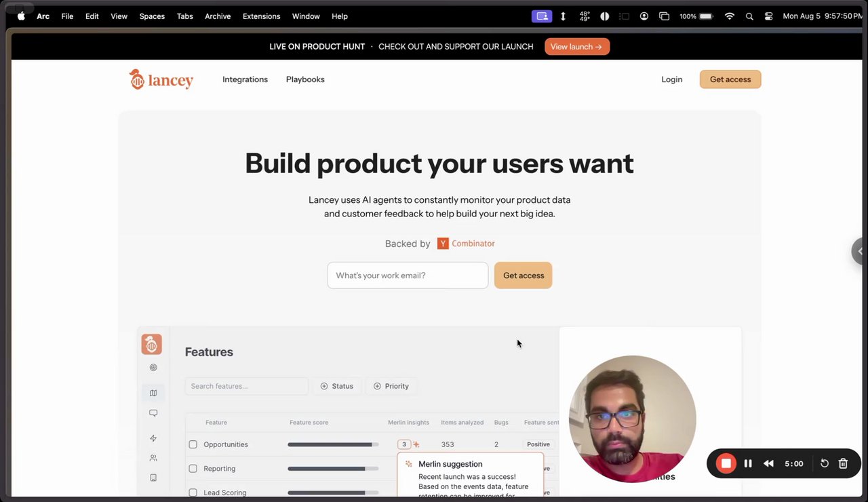Click the battery indicator showing 100%
Screen dimensions: 868x502
pos(696,16)
